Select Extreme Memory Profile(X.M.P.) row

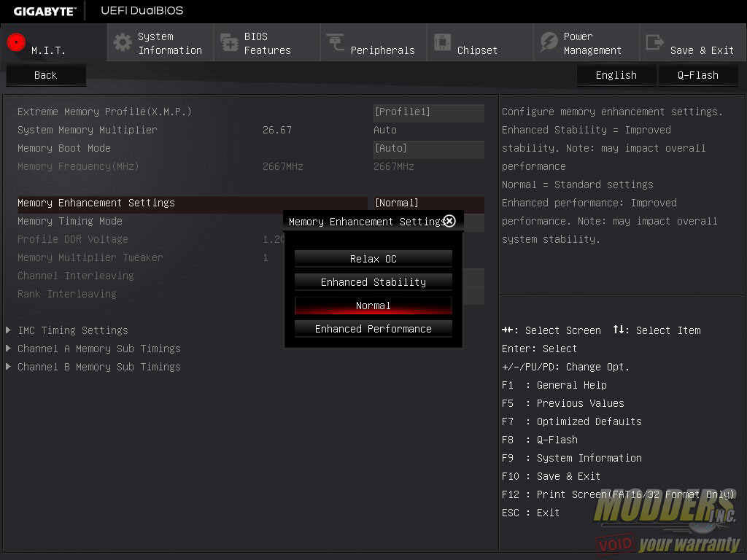[x=104, y=112]
